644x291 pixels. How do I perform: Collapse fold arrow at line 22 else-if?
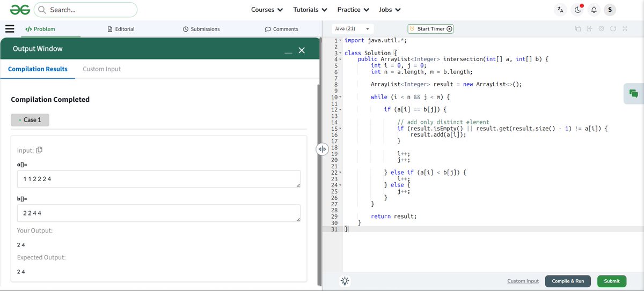(340, 173)
